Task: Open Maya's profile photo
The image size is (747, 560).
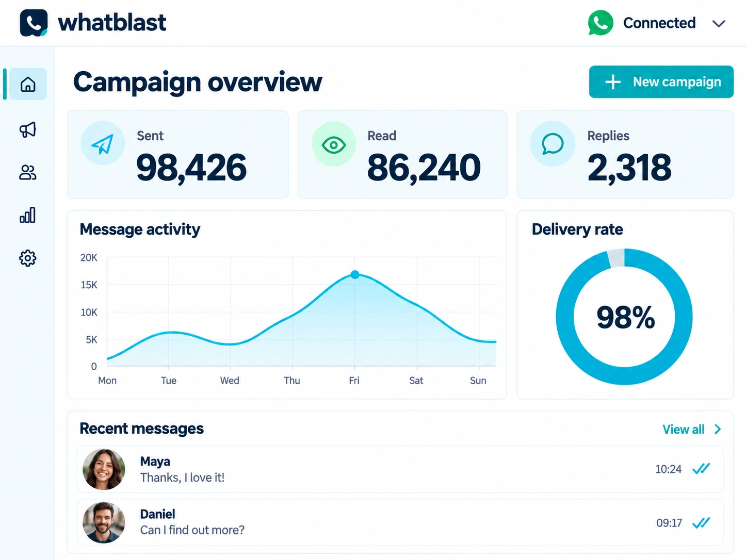Action: click(x=104, y=469)
